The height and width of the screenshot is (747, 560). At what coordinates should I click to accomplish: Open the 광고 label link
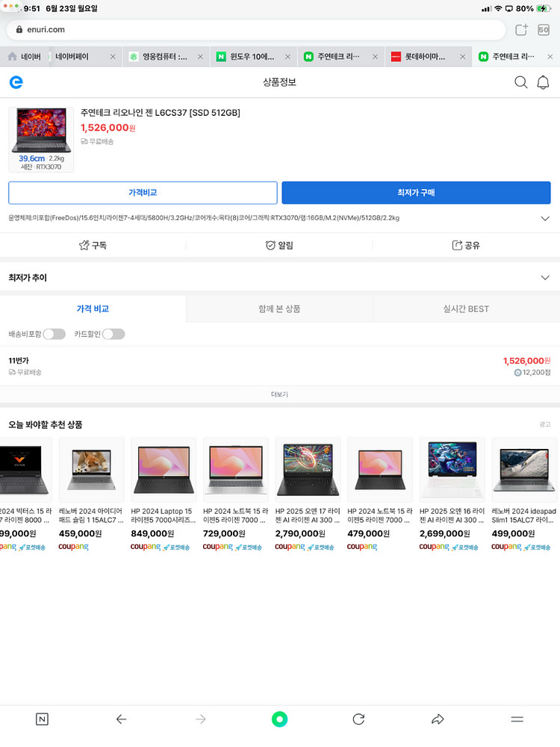(x=545, y=424)
